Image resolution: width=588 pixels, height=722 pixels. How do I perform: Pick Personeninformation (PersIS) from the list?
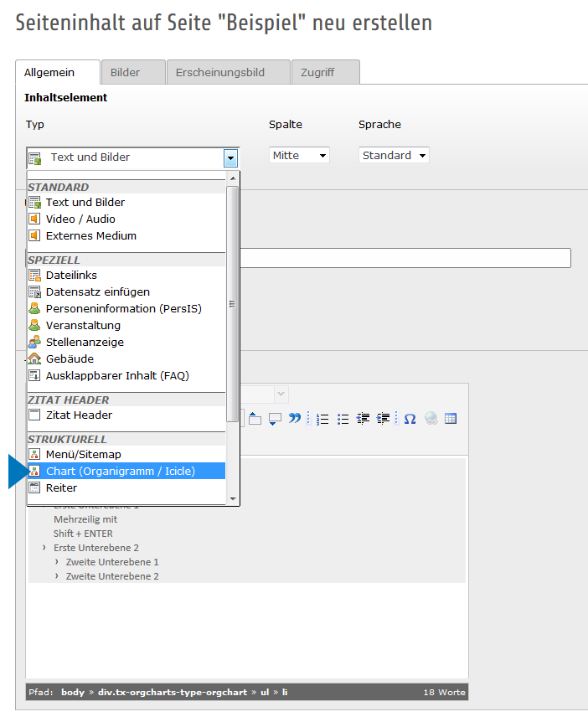[123, 309]
